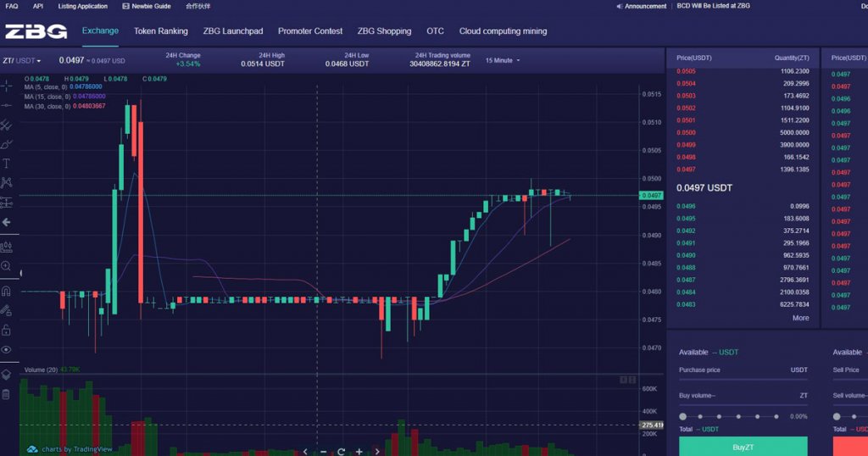Click the last stop on the buy slider
The height and width of the screenshot is (456, 868).
(776, 416)
